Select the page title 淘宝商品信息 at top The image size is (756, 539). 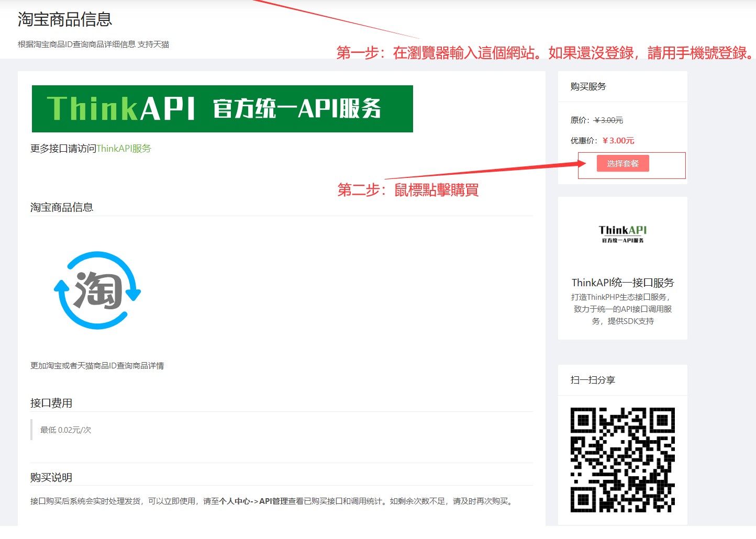[65, 19]
